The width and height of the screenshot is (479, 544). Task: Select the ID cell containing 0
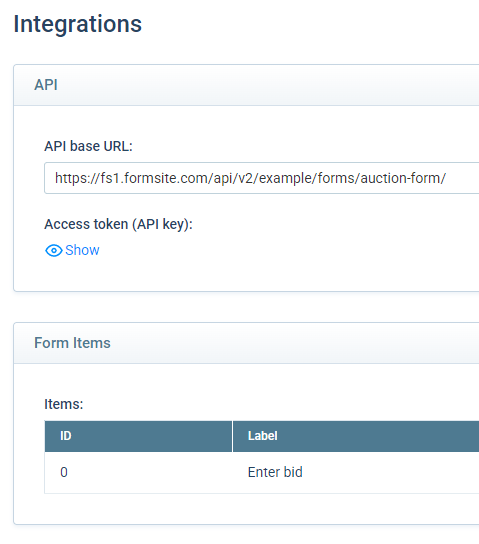click(x=138, y=472)
